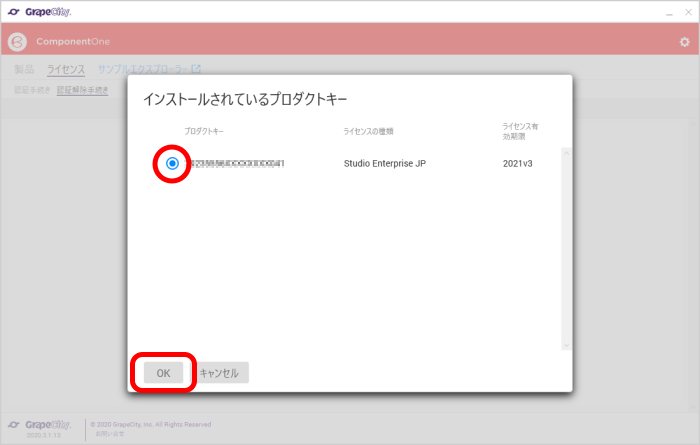700x445 pixels.
Task: Click the GrapeCity footer logo
Action: [x=39, y=424]
